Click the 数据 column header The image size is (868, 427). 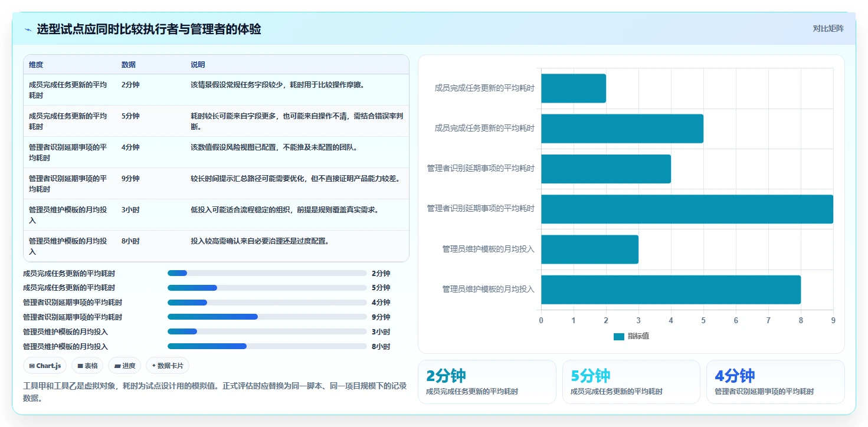click(129, 65)
